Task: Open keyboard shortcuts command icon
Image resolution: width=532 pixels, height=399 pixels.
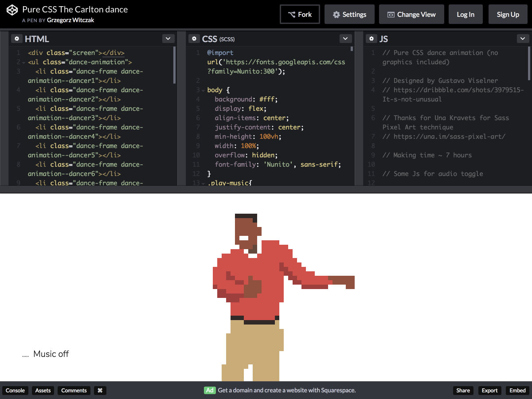Action: pyautogui.click(x=100, y=391)
